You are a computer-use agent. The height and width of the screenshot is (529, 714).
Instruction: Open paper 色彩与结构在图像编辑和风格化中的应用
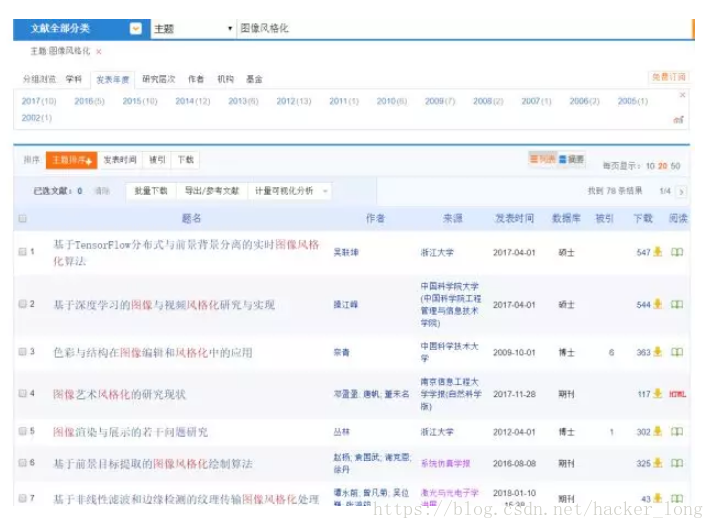[x=153, y=352]
